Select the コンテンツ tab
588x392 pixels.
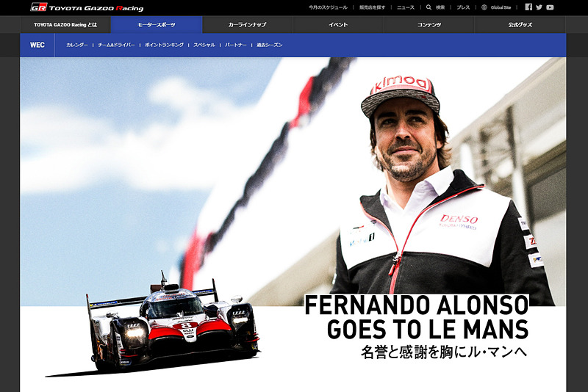coord(429,25)
